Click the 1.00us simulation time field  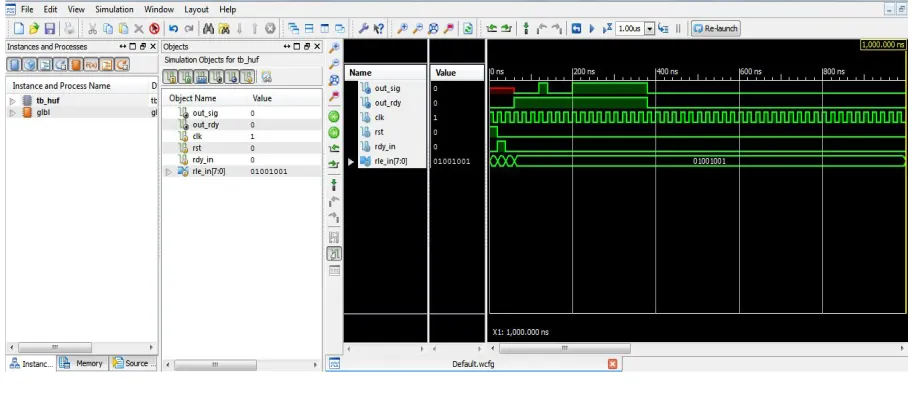(630, 29)
